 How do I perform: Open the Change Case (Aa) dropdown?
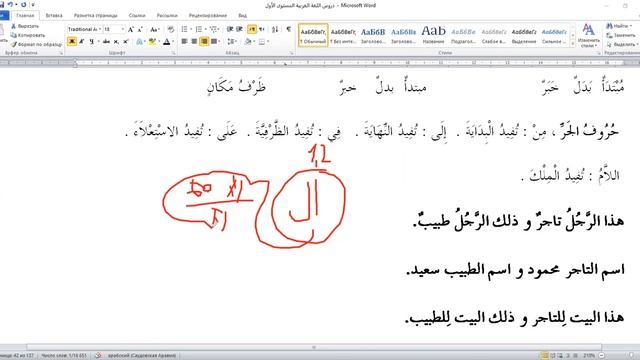click(154, 29)
